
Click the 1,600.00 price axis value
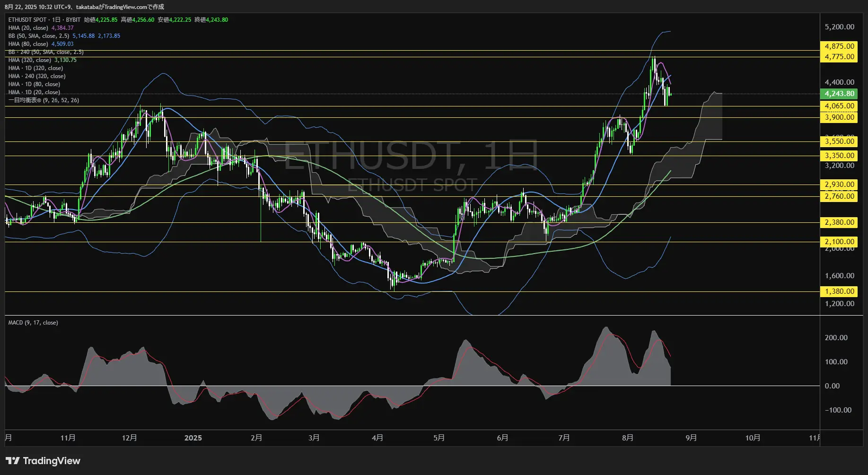click(x=839, y=276)
